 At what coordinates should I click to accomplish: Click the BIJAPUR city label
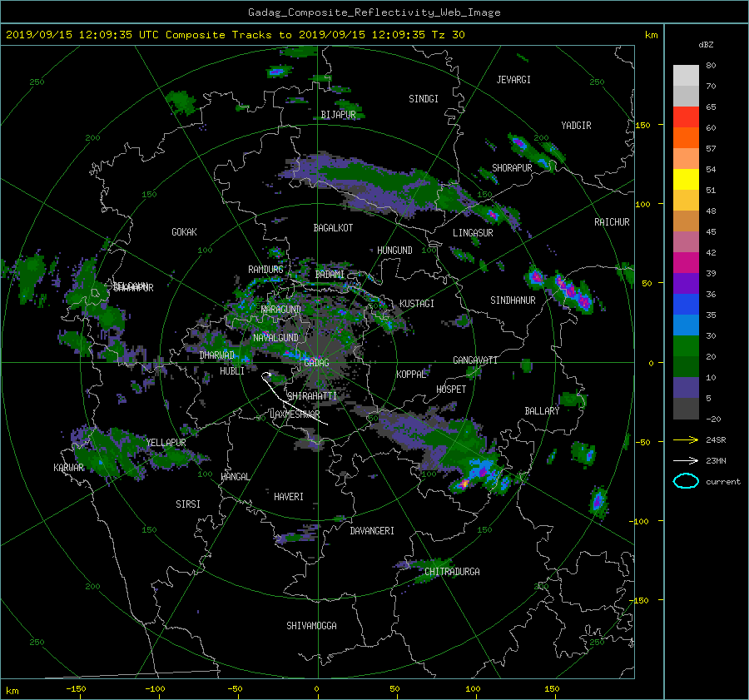point(338,115)
